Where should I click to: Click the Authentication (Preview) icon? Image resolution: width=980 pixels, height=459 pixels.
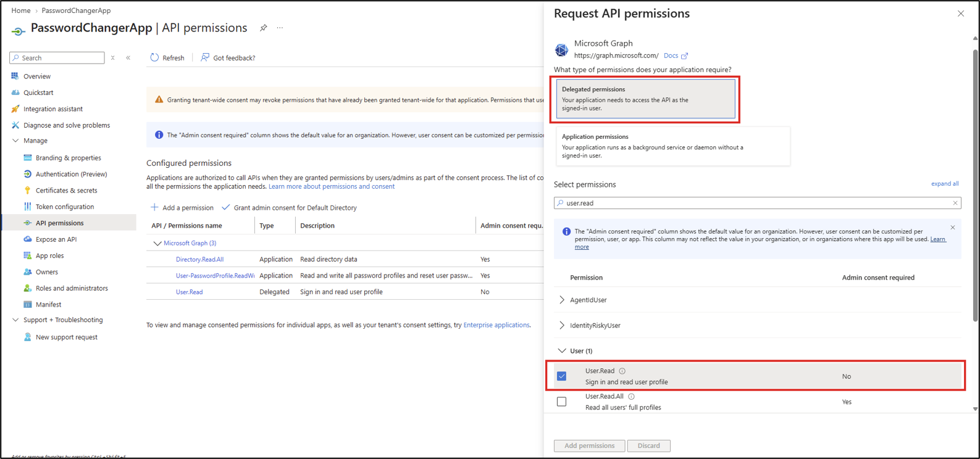(x=27, y=174)
